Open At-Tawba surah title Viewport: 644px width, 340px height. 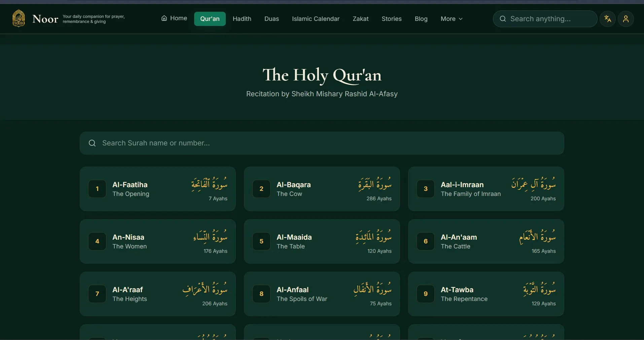(457, 290)
